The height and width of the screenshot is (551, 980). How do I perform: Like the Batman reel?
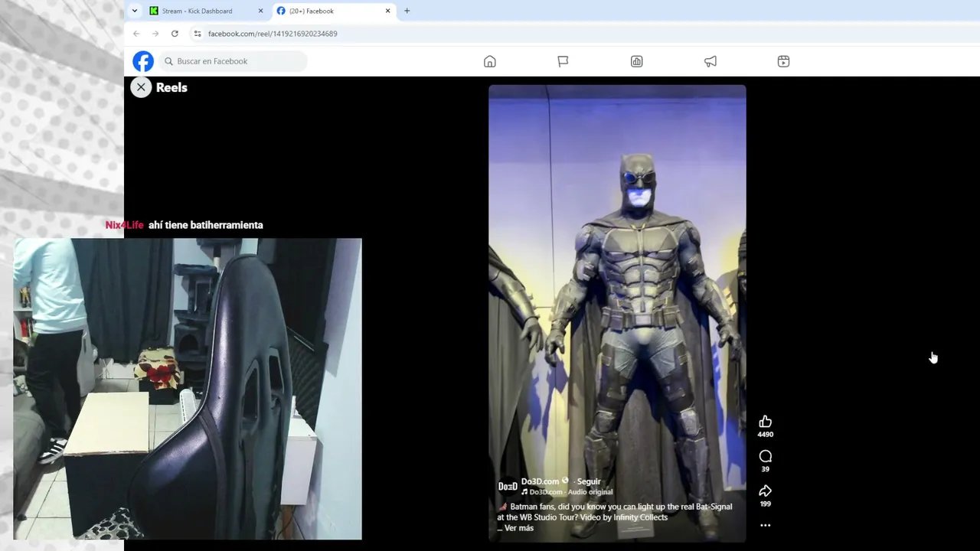point(765,422)
